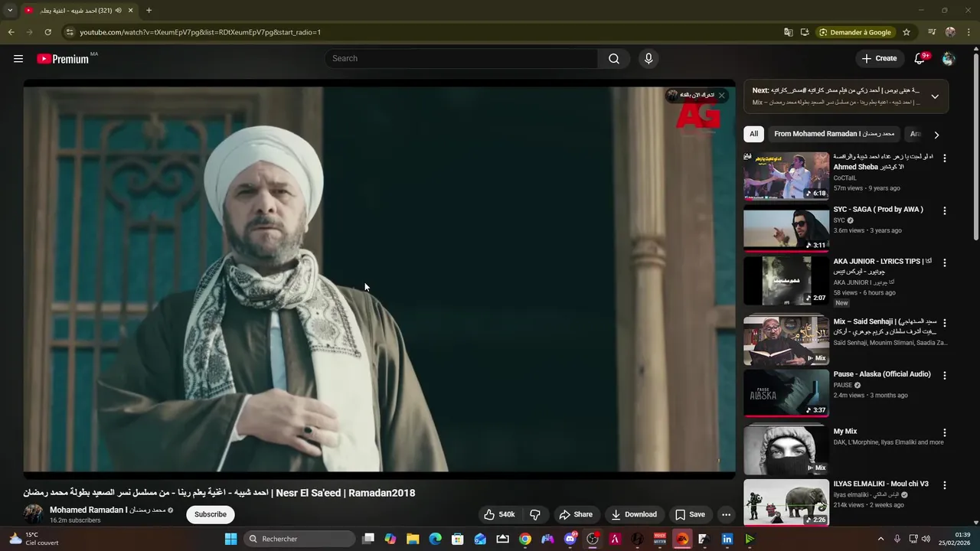The width and height of the screenshot is (980, 551).
Task: Open ILYAS ELMALIKI Moul chi V3 thumbnail
Action: (x=786, y=503)
